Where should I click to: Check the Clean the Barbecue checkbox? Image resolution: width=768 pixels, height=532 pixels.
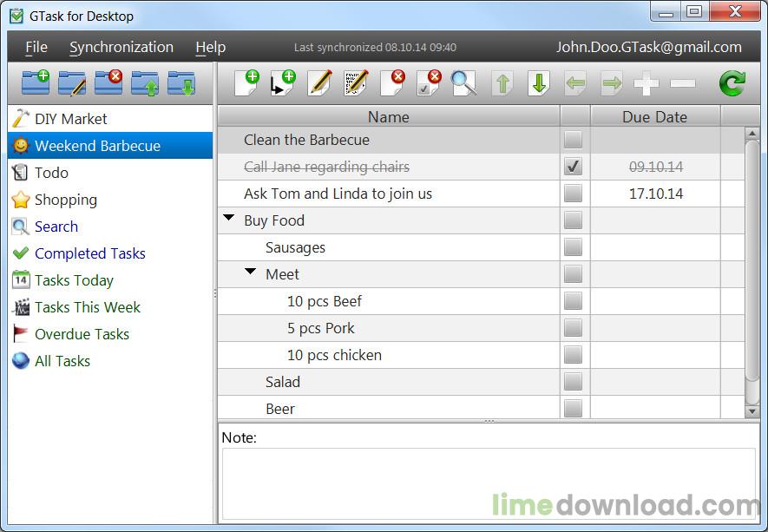(573, 140)
